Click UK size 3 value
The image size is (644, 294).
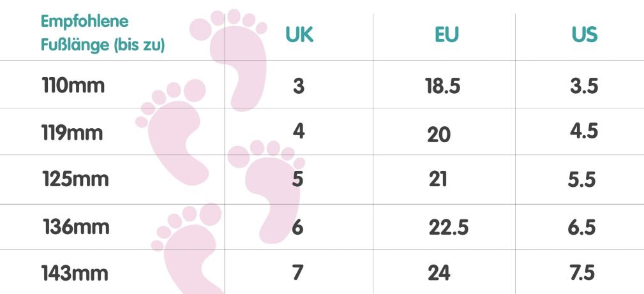299,86
